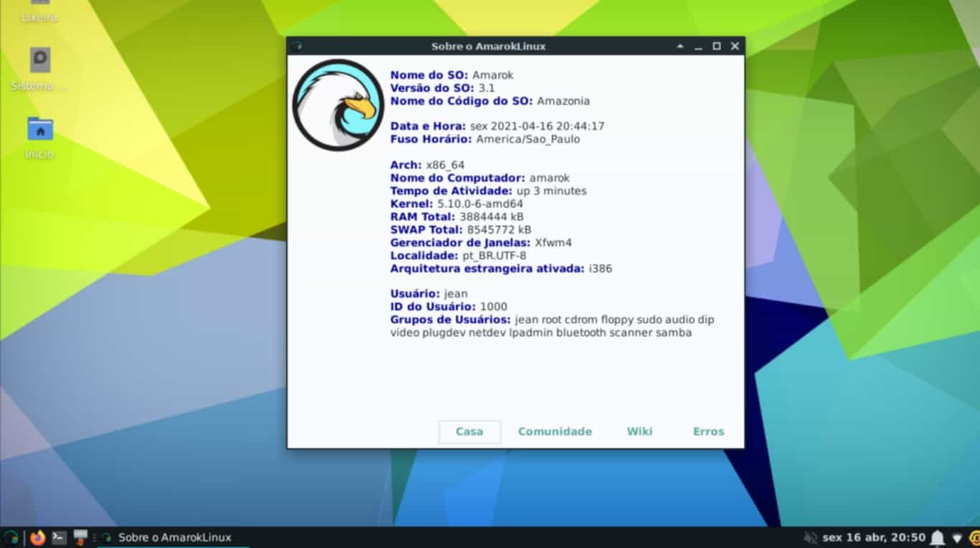Click the Data e Hora timestamp line
Image resolution: width=980 pixels, height=548 pixels.
[x=496, y=126]
